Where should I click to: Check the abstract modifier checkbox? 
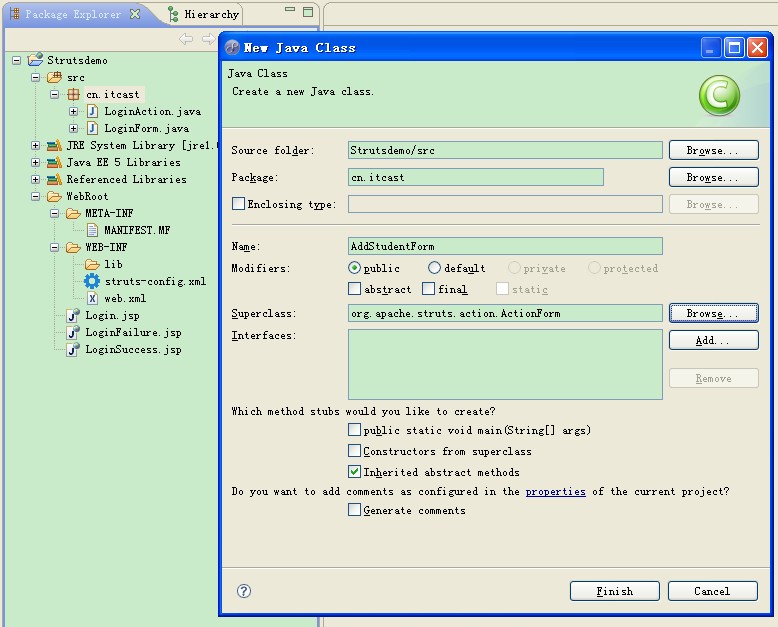coord(354,288)
